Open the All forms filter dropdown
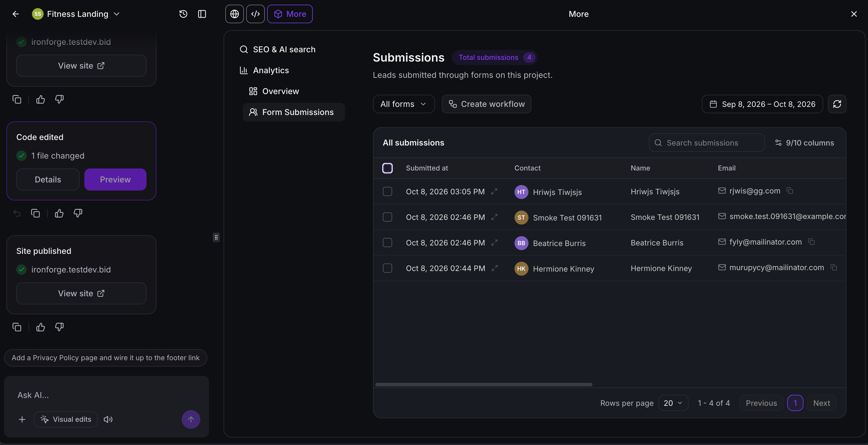 (404, 104)
